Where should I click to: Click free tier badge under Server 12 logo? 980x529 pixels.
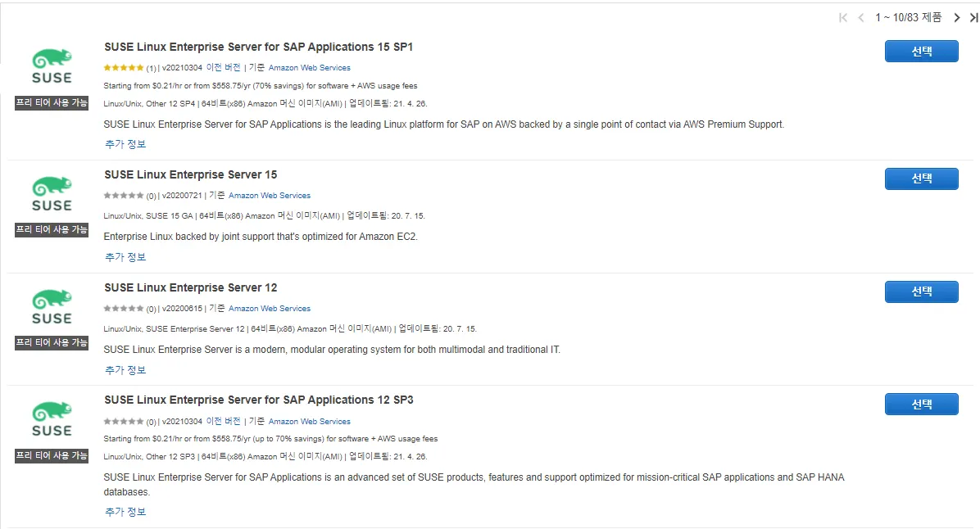tap(52, 343)
